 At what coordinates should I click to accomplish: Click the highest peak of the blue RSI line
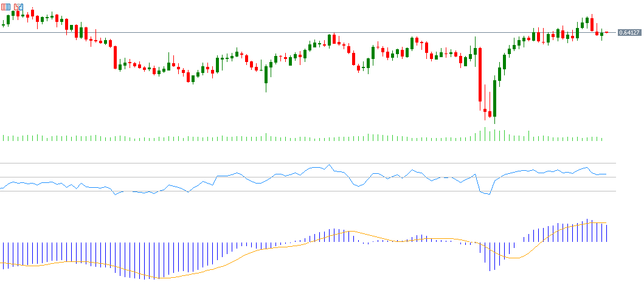(329, 165)
